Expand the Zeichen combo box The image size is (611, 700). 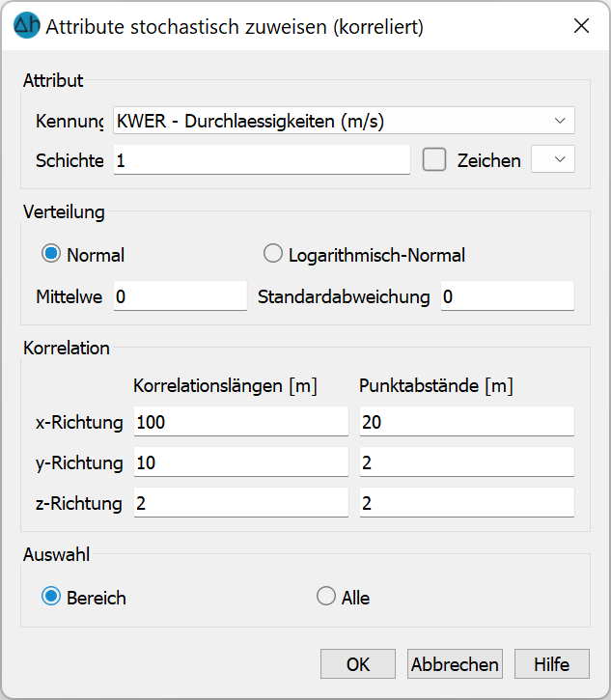pos(552,159)
